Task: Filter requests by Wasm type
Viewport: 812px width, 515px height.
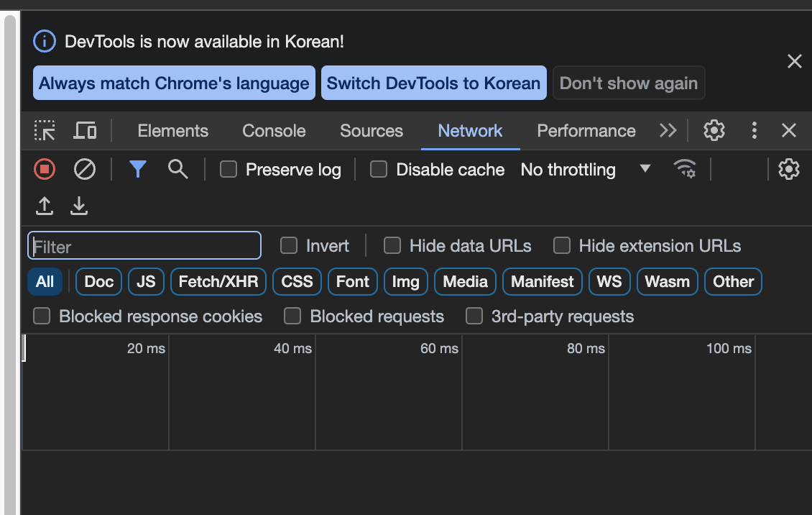Action: pos(668,282)
